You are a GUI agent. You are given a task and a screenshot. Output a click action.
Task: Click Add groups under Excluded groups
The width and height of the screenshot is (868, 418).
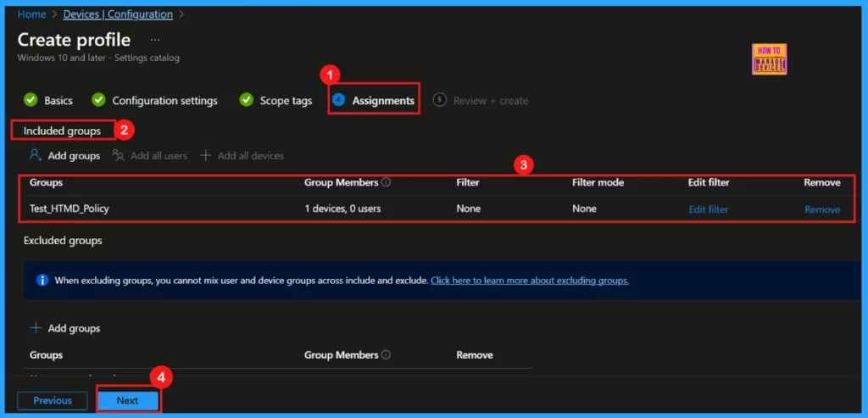click(x=74, y=328)
